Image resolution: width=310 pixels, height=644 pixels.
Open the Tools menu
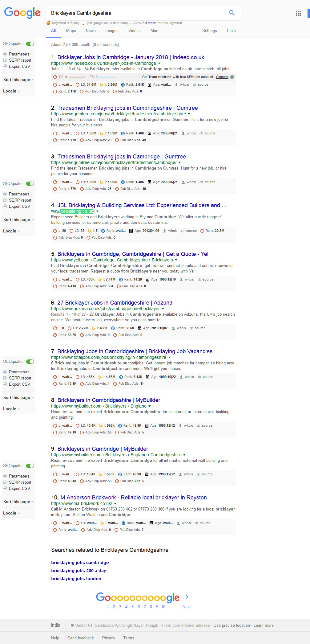click(231, 31)
